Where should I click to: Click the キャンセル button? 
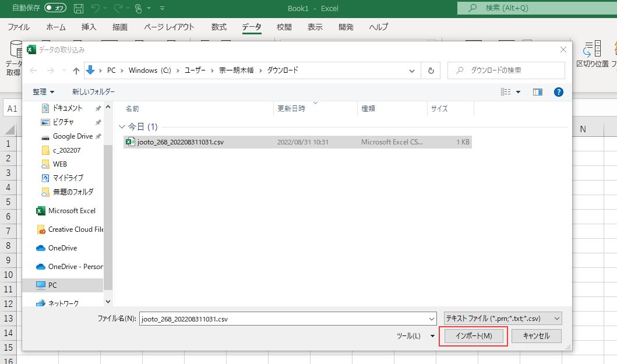[536, 336]
